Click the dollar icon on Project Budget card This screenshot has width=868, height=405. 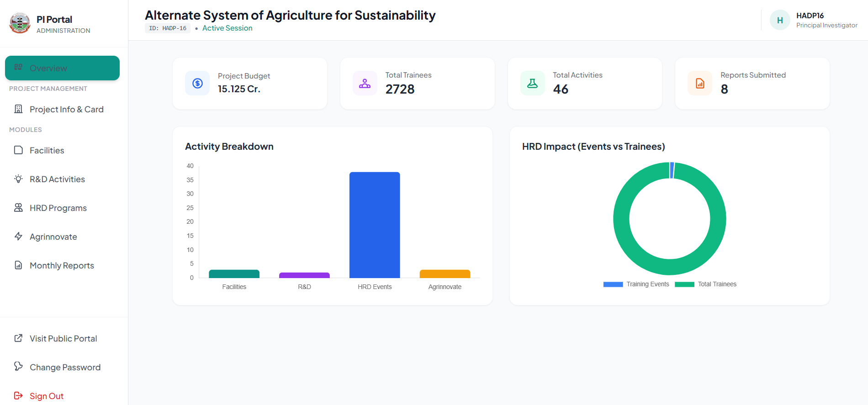click(x=197, y=83)
